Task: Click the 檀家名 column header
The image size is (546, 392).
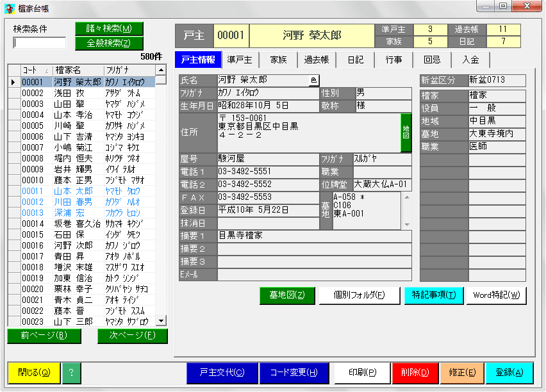Action: 78,70
